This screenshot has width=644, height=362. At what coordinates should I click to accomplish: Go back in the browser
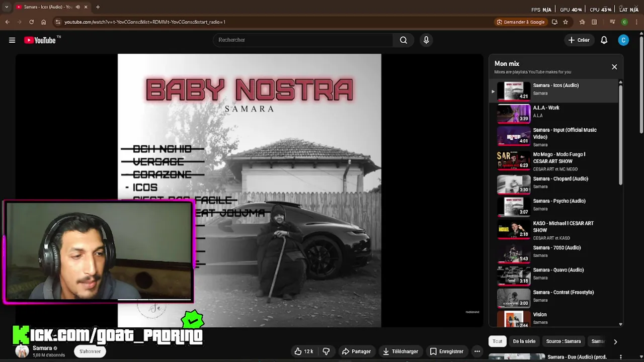[x=7, y=22]
